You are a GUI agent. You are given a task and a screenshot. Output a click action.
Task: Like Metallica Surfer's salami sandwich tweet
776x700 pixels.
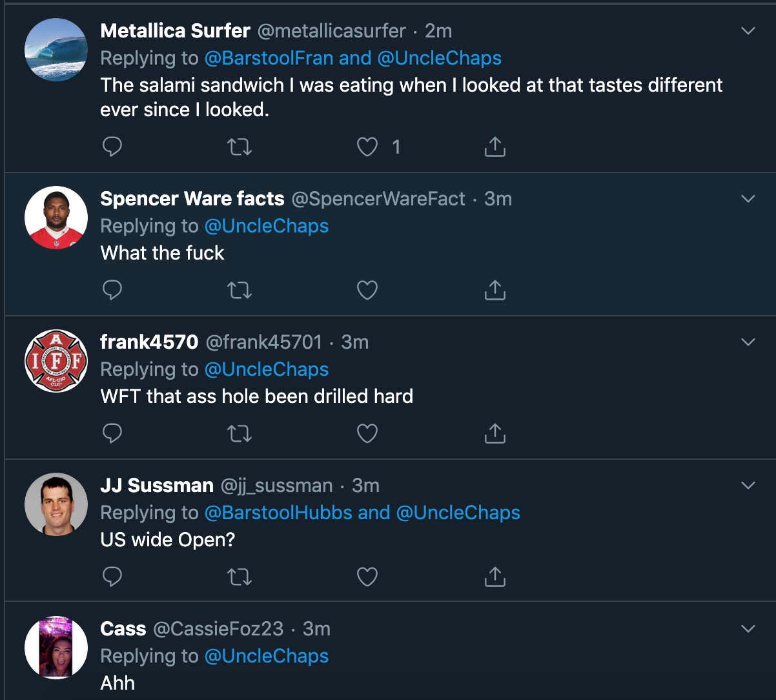(367, 147)
